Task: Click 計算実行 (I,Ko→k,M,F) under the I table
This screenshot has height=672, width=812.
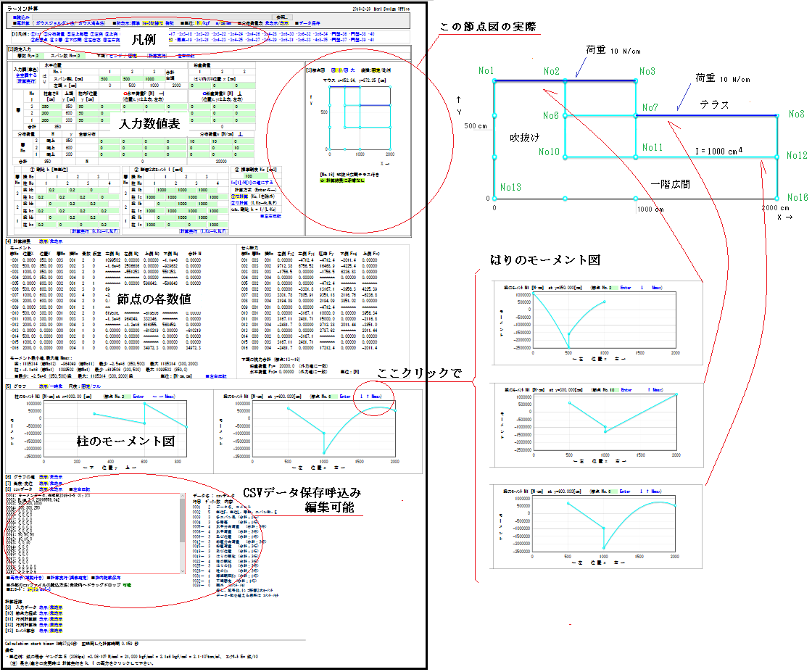Action: [x=204, y=231]
